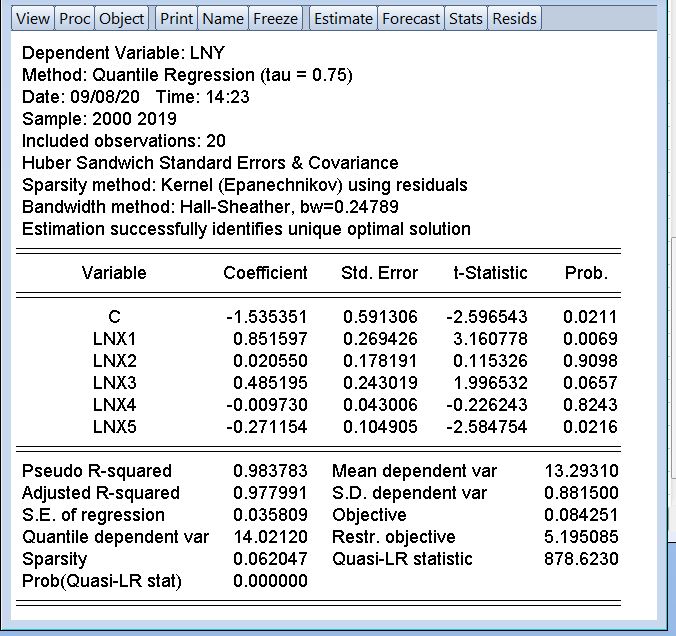Image resolution: width=676 pixels, height=636 pixels.
Task: Select the 'Estimation successfully identifies' line
Action: (x=246, y=229)
